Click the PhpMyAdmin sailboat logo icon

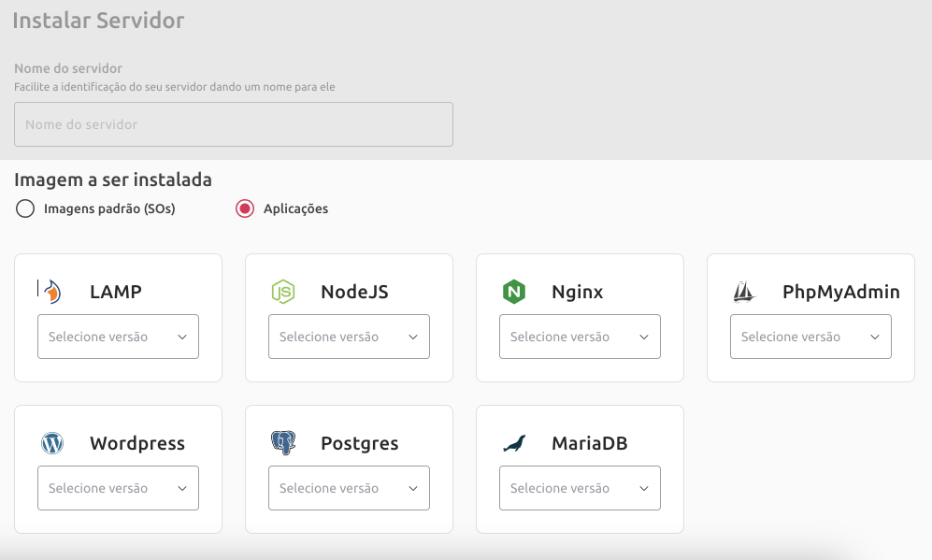[x=743, y=292]
